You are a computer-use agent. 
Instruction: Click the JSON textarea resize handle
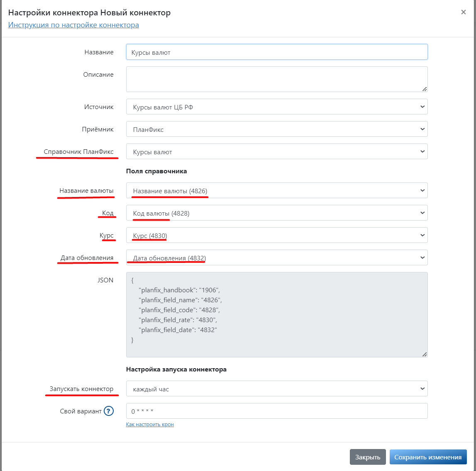point(425,354)
